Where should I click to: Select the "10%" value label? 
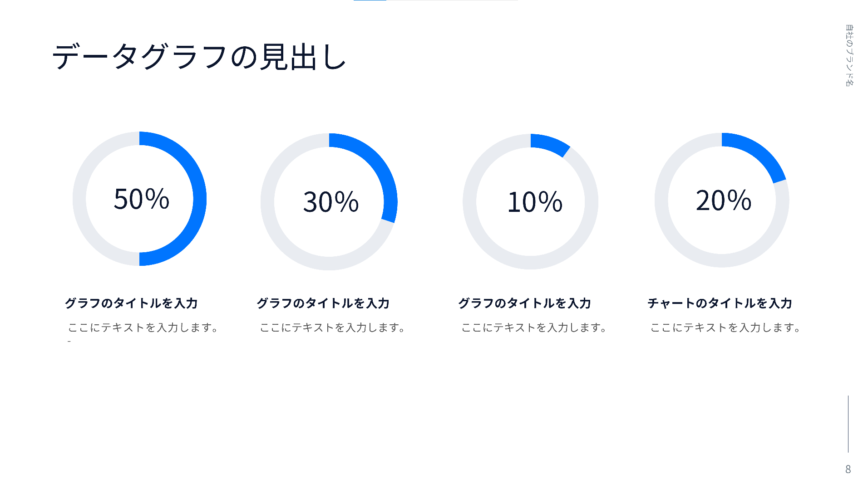coord(534,202)
